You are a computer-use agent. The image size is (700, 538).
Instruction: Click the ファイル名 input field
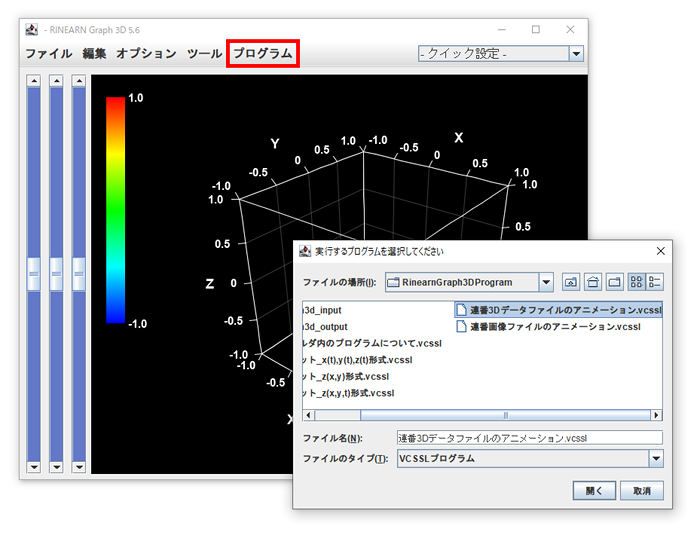coord(529,438)
